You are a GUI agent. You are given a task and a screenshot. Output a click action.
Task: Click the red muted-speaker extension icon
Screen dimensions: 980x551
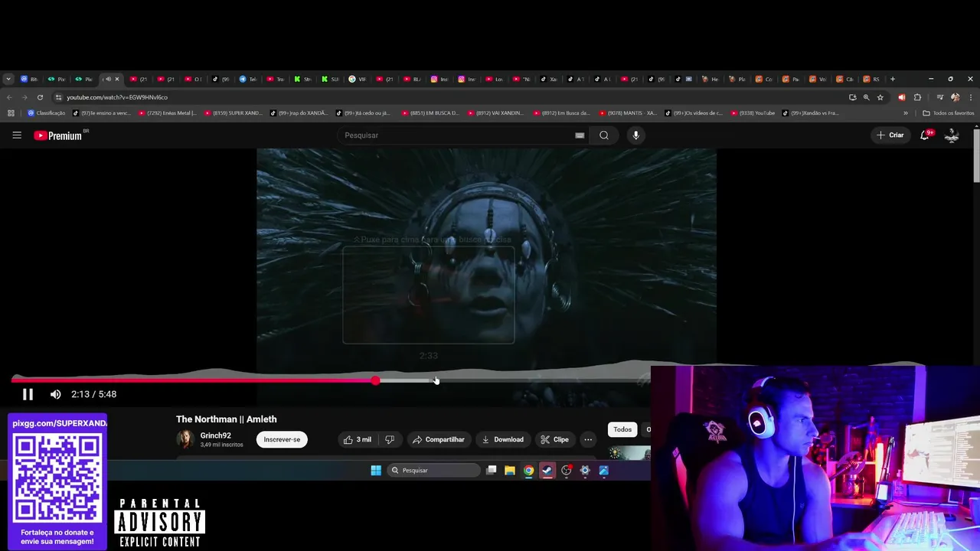click(x=901, y=97)
